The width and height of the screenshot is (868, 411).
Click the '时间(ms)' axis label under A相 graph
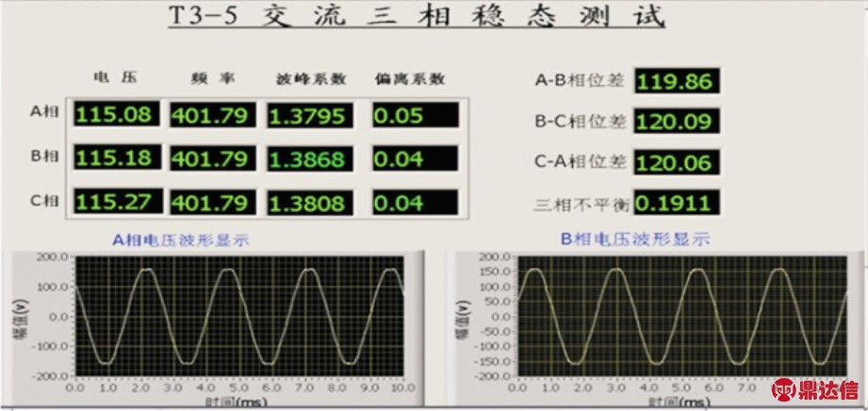pyautogui.click(x=238, y=401)
